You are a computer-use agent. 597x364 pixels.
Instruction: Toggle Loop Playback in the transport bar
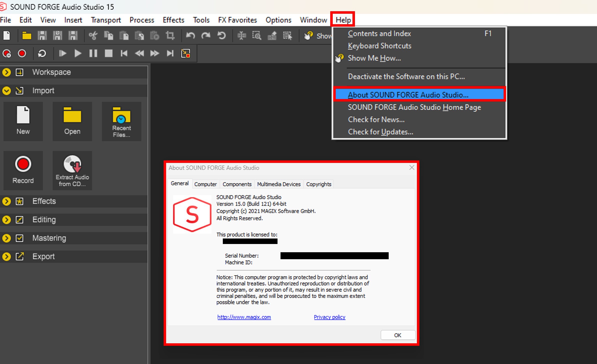click(42, 53)
